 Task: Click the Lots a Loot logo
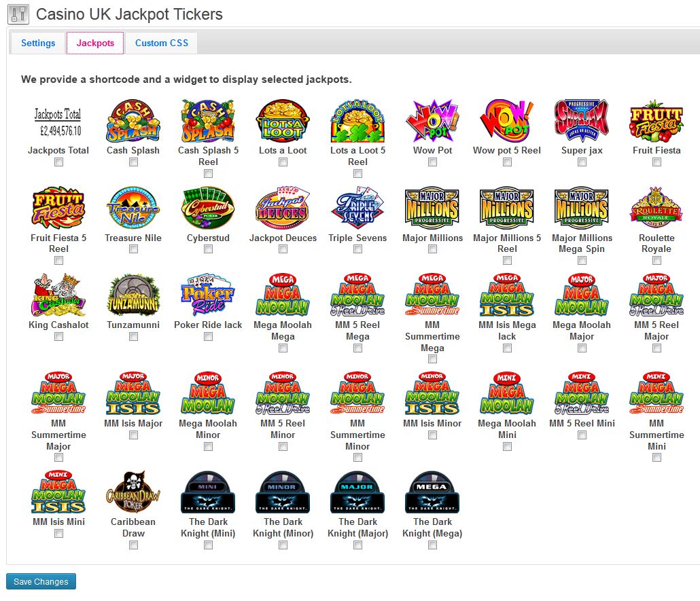[x=283, y=120]
